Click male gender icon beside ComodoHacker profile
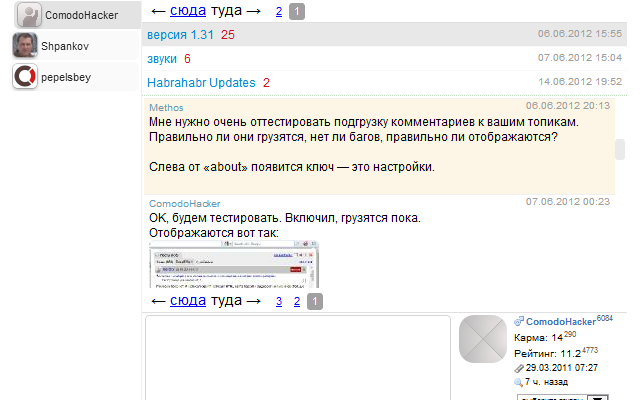Image resolution: width=640 pixels, height=400 pixels. pos(519,322)
